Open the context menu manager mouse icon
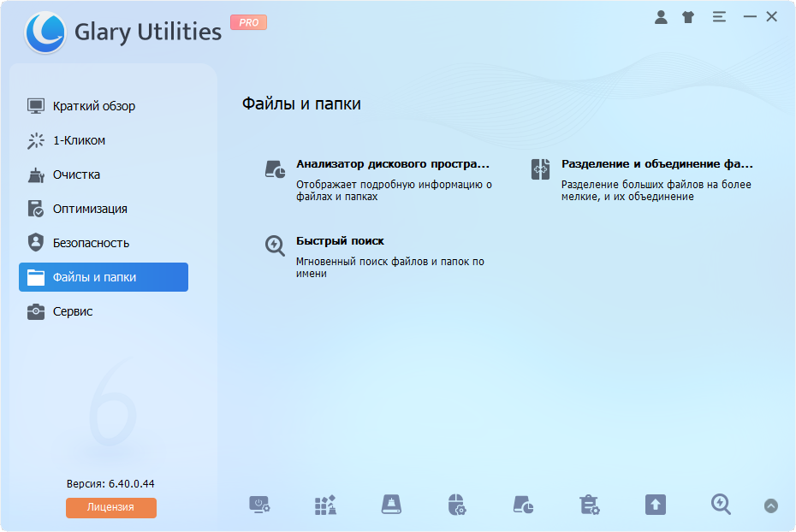Viewport: 796px width, 532px height. tap(457, 505)
